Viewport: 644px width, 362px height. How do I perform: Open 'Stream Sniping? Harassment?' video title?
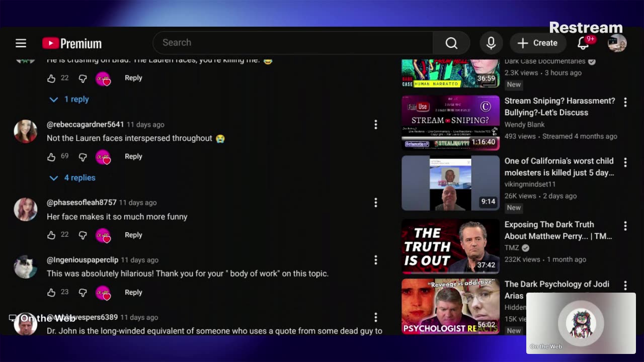[x=559, y=107]
